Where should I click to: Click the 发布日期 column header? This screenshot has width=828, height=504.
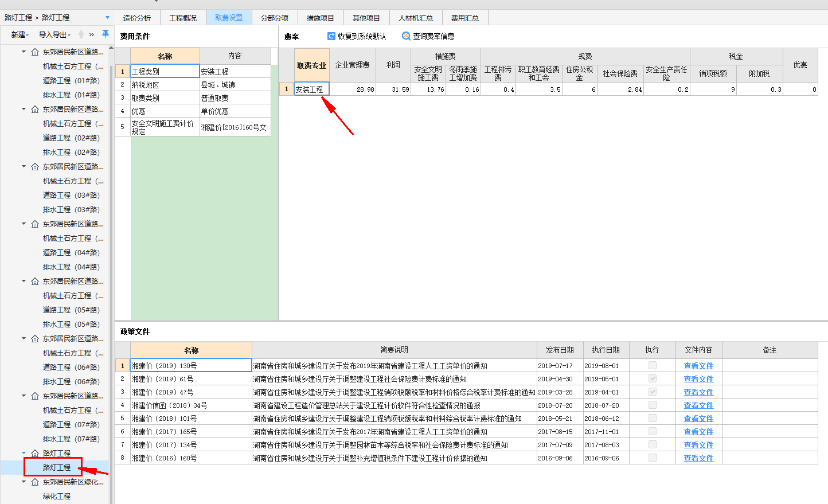pos(560,350)
